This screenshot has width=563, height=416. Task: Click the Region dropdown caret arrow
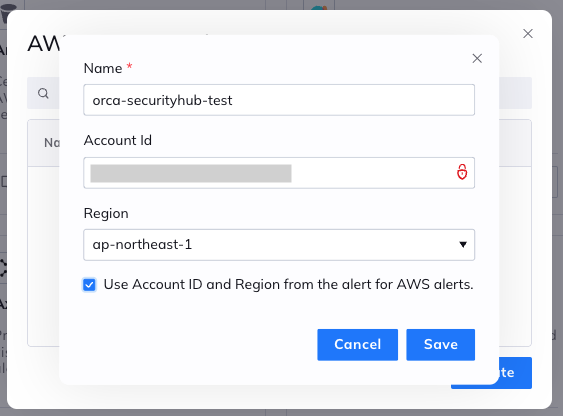pos(463,245)
